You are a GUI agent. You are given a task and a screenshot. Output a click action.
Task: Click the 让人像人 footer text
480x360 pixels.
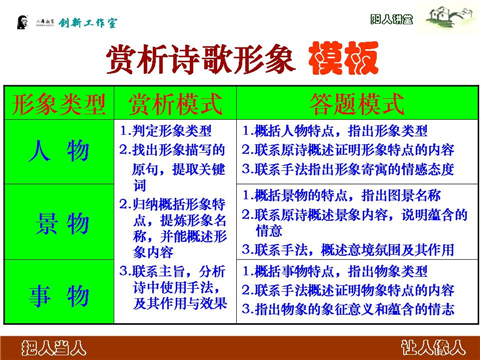(433, 347)
